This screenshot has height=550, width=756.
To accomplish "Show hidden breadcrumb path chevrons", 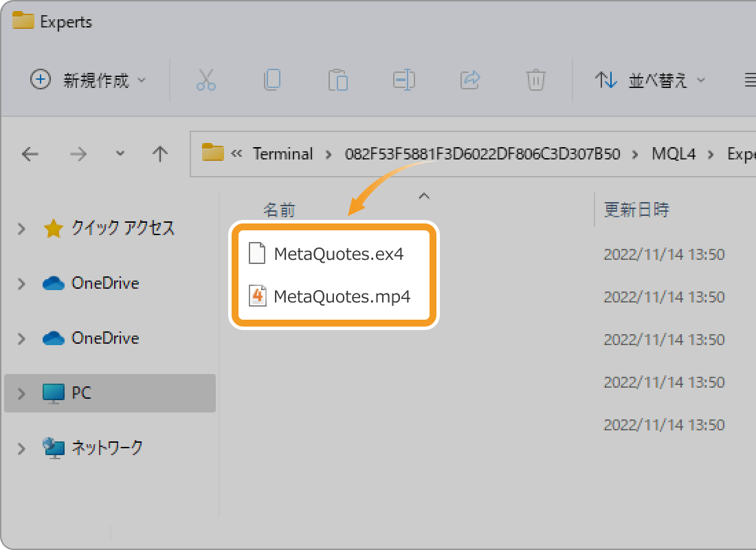I will (236, 154).
